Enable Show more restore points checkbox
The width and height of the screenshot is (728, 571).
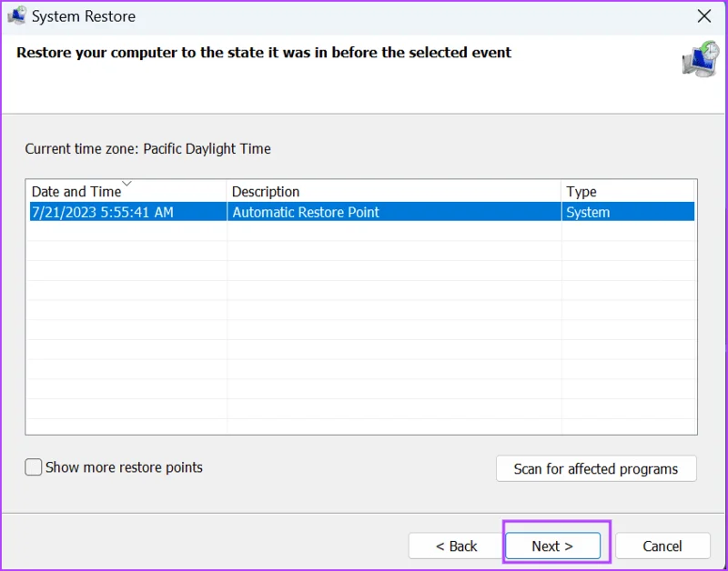point(34,467)
